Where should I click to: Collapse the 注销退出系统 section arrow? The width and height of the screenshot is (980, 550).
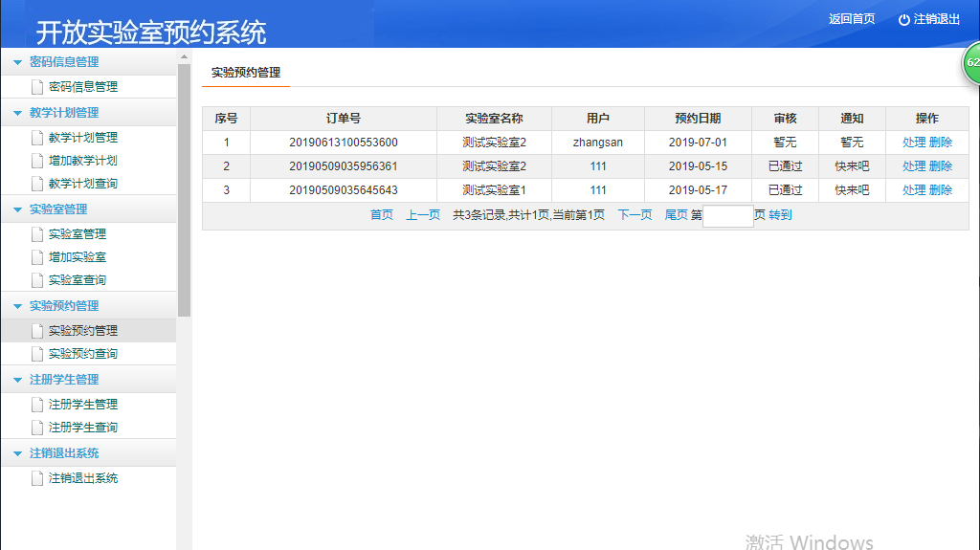(17, 453)
